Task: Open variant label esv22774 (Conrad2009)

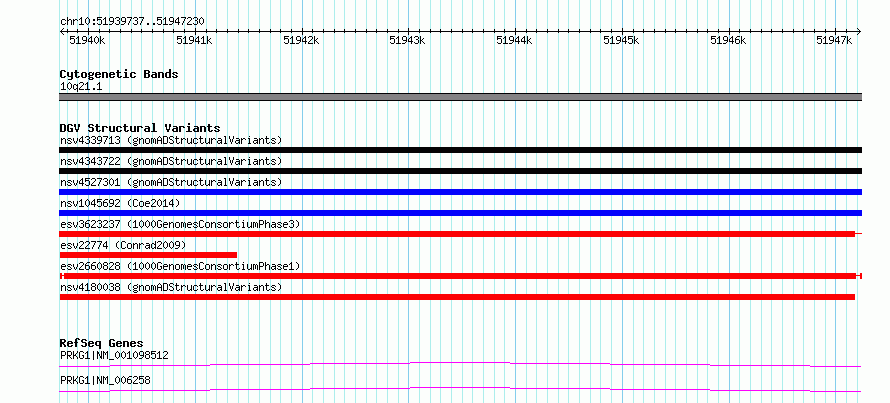Action: point(123,245)
